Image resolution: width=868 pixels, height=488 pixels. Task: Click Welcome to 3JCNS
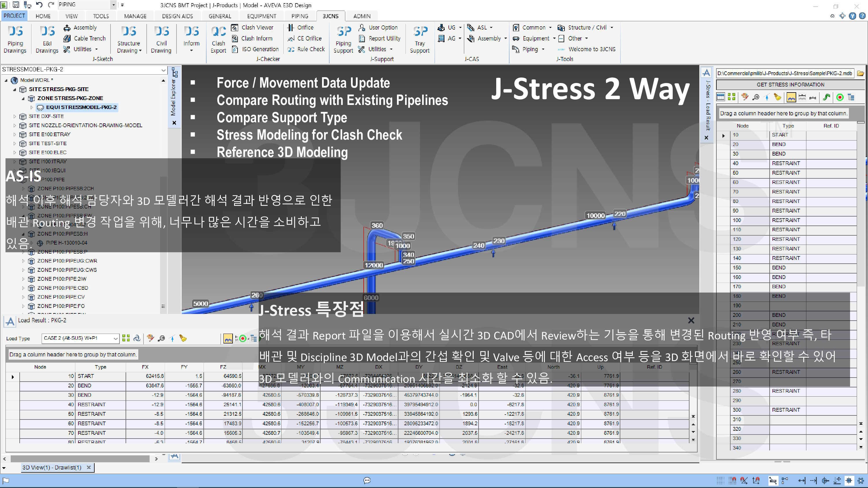pyautogui.click(x=586, y=49)
